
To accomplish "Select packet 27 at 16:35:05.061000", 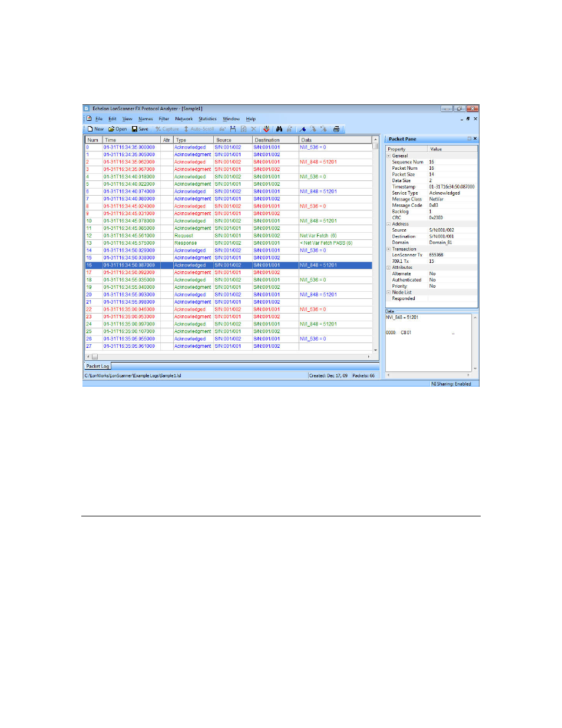I will [229, 346].
